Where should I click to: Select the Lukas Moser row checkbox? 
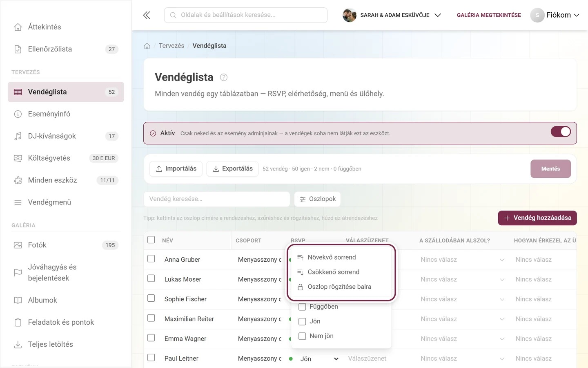[x=151, y=278]
